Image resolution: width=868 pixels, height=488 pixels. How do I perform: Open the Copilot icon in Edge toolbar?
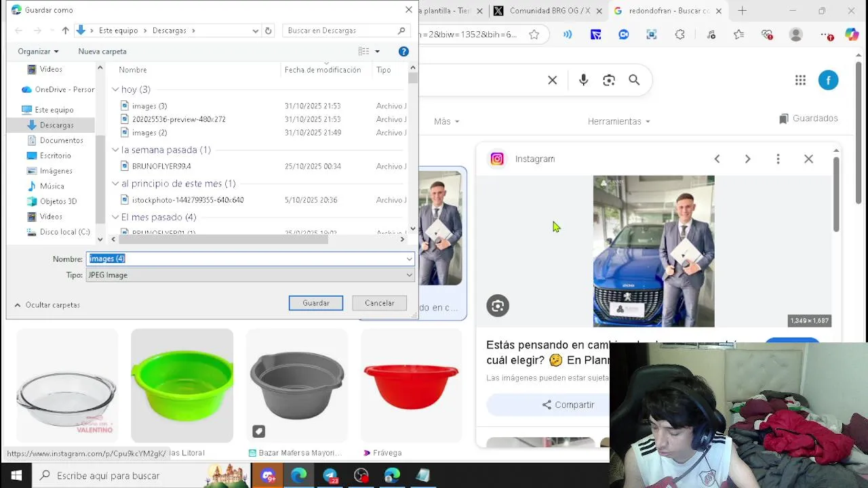pyautogui.click(x=852, y=35)
